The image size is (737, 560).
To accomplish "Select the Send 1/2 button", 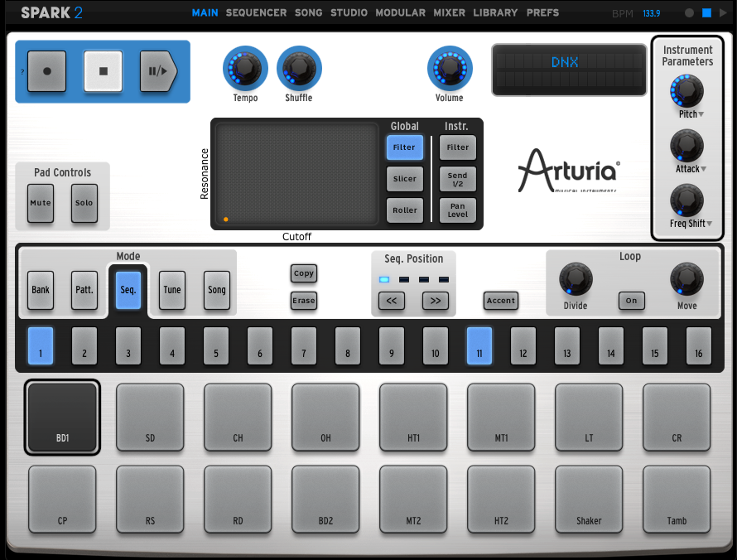I will point(457,179).
